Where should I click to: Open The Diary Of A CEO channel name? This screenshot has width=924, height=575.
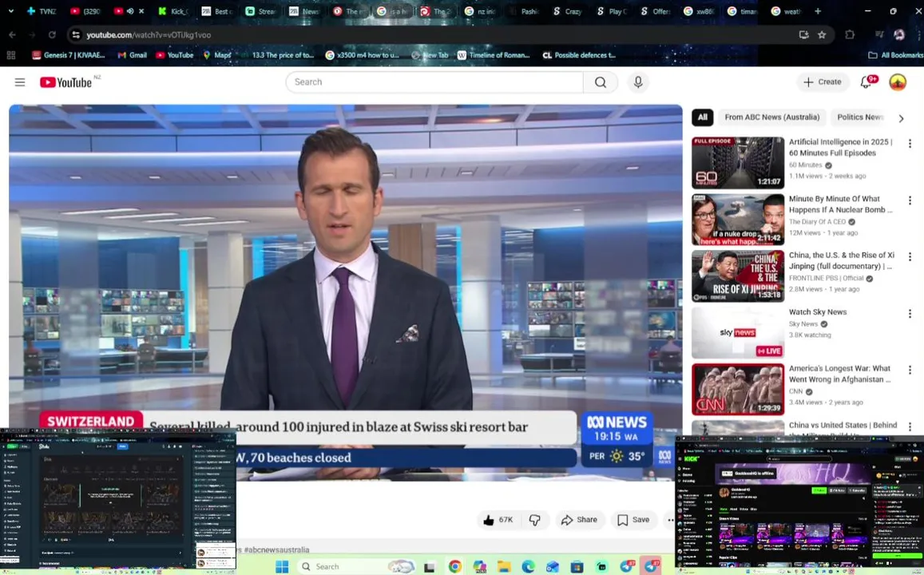click(x=817, y=221)
